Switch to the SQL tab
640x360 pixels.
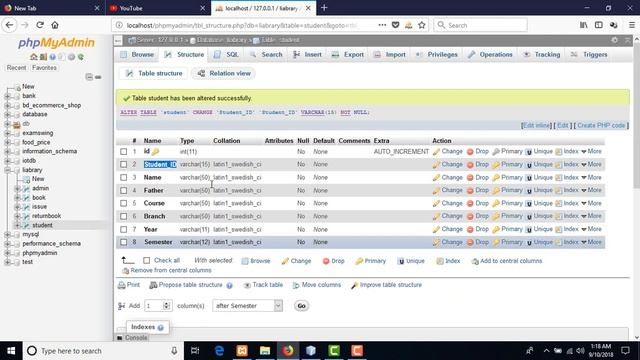click(226, 54)
